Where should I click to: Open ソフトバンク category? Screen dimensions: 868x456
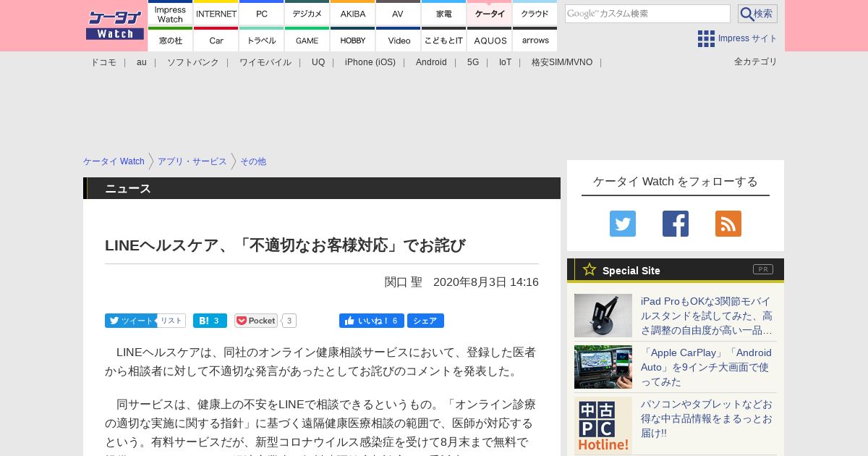click(193, 62)
